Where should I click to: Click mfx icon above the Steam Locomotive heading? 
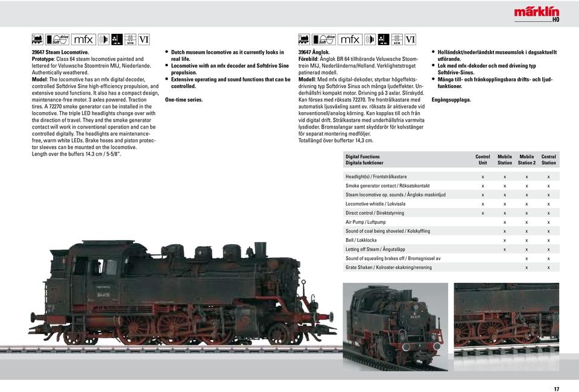[83, 39]
